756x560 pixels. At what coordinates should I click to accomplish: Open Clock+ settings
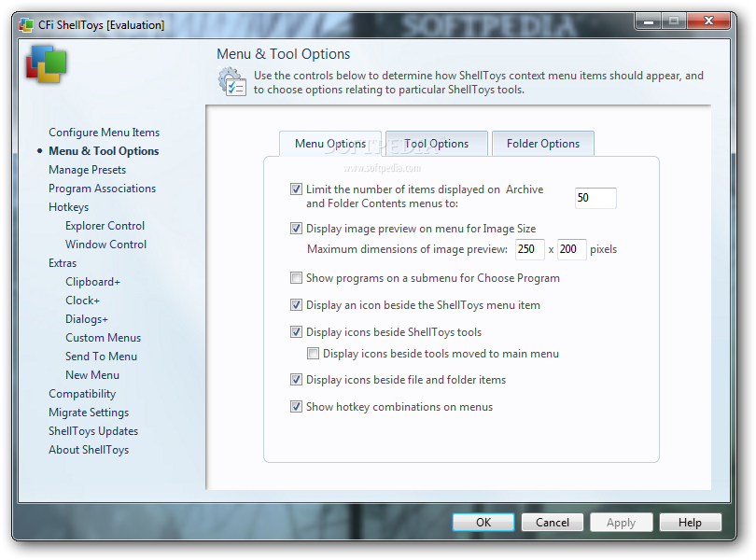82,301
